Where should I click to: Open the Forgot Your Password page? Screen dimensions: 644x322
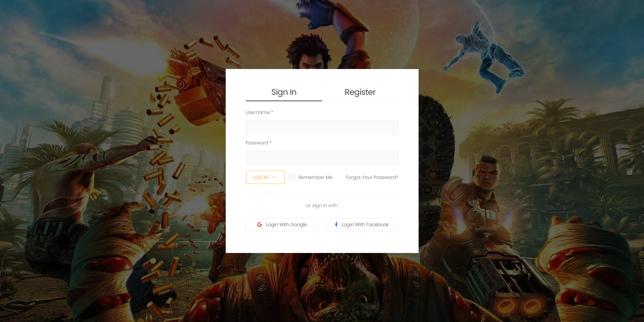372,177
